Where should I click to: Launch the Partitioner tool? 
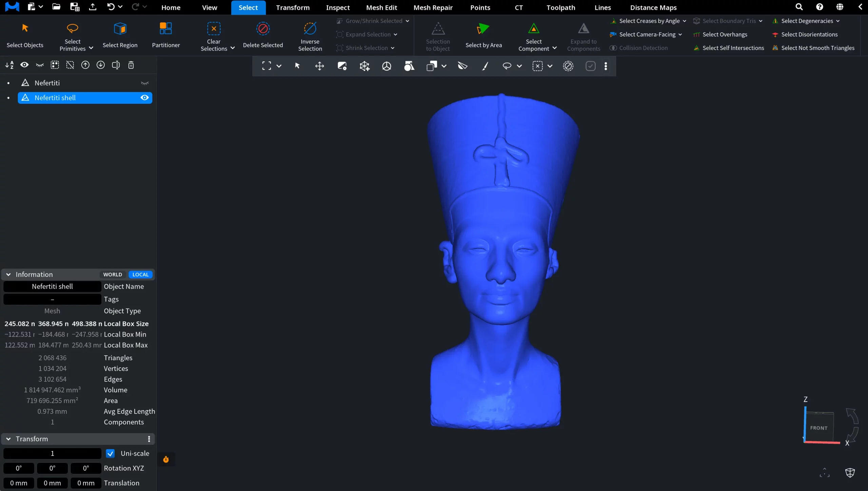coord(166,35)
